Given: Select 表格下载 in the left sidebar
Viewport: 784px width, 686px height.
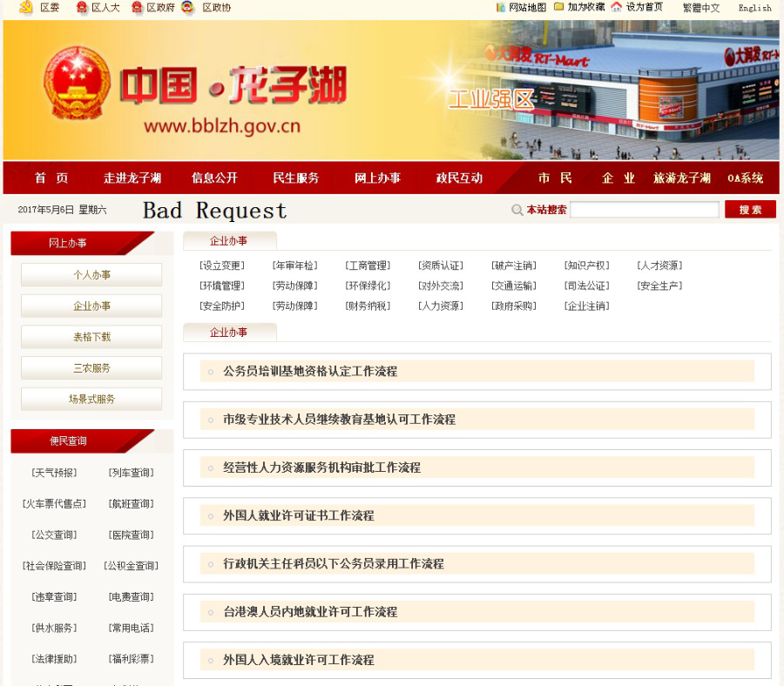Looking at the screenshot, I should [91, 337].
